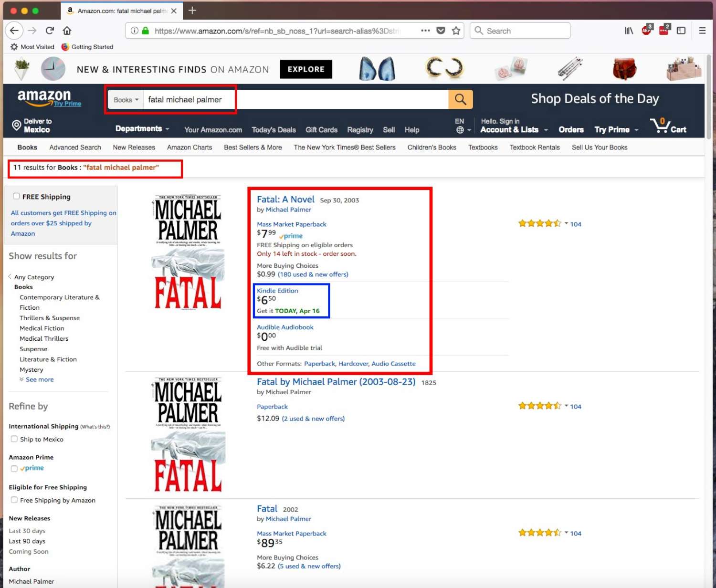
Task: Check Free Shipping by Amazon
Action: click(x=14, y=500)
